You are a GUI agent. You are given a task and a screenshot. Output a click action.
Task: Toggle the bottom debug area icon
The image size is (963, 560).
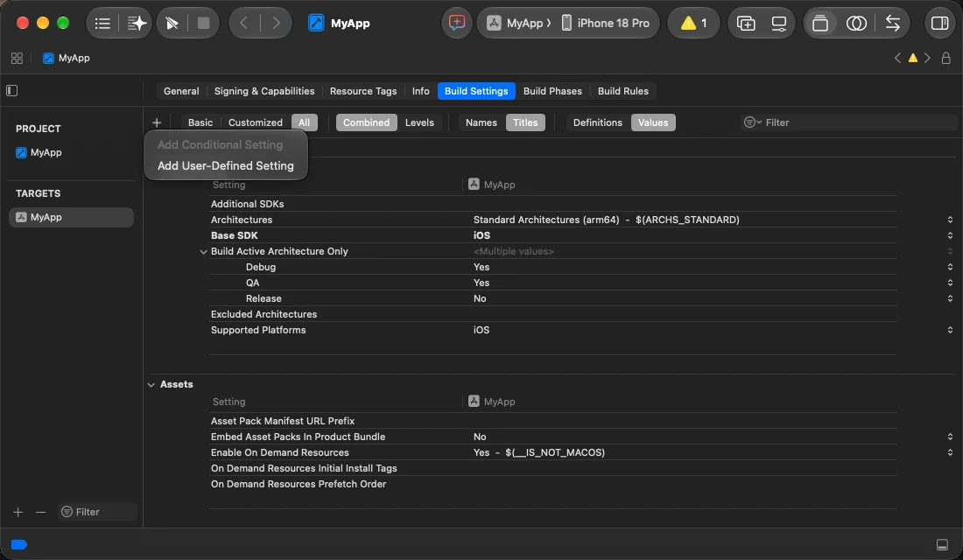point(942,545)
